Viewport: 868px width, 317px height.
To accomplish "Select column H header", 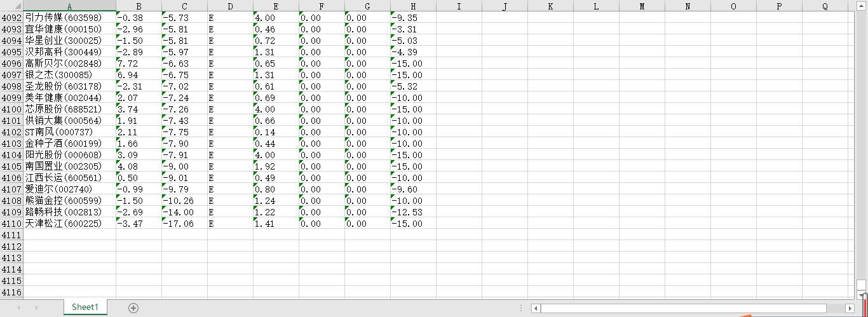I will pyautogui.click(x=413, y=6).
